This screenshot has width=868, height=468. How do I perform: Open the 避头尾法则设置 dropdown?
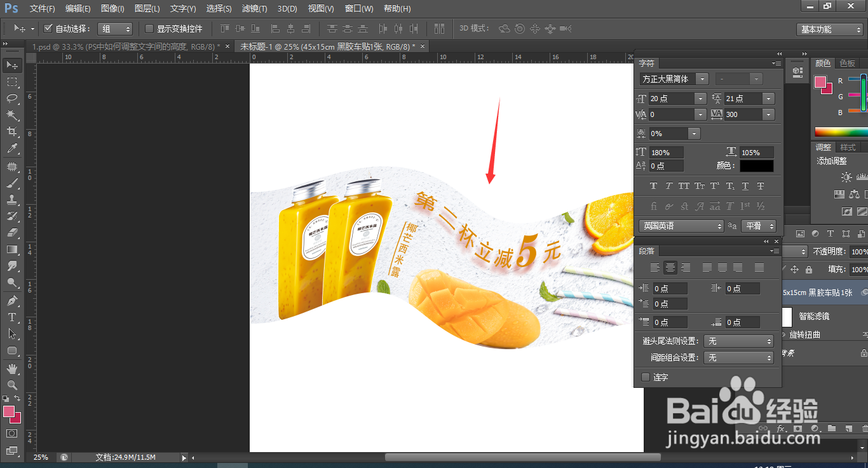(x=738, y=341)
